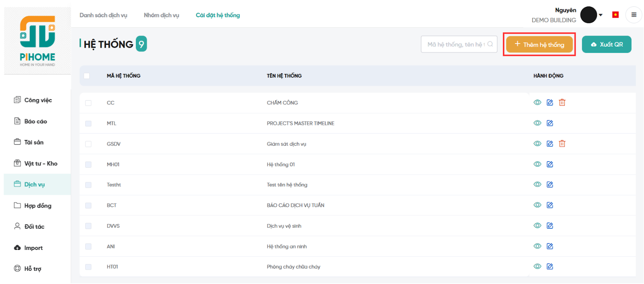Click the trash icon on GSDV row

pyautogui.click(x=562, y=144)
